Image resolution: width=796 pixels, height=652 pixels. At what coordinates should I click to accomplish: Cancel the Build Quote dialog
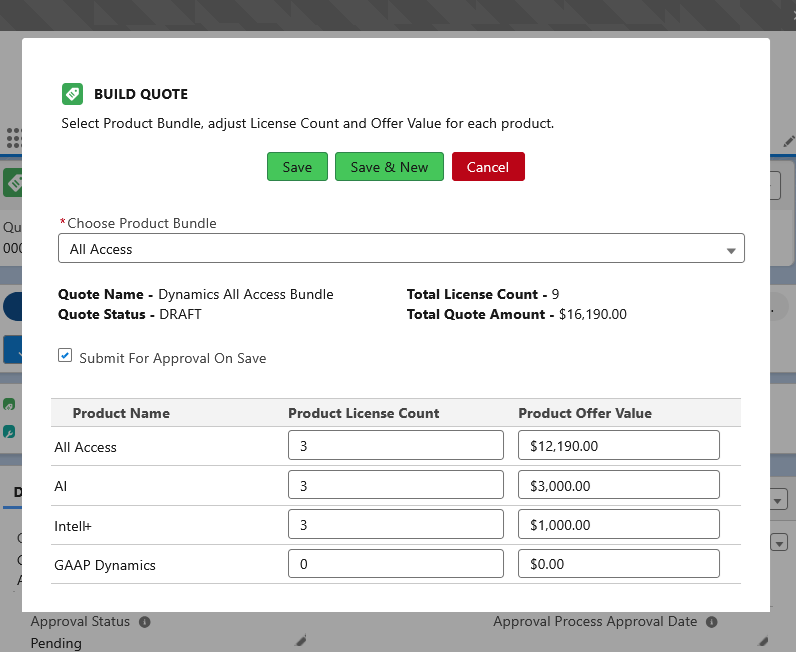488,167
